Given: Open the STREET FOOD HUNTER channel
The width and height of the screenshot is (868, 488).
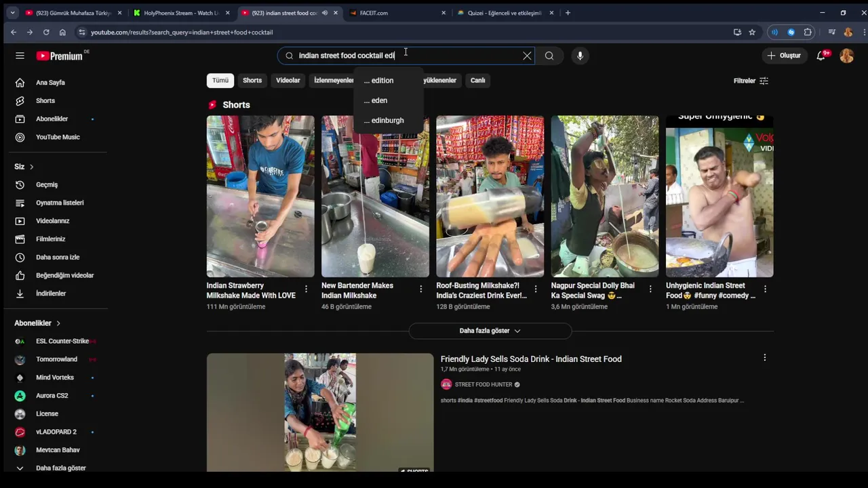Looking at the screenshot, I should (484, 384).
